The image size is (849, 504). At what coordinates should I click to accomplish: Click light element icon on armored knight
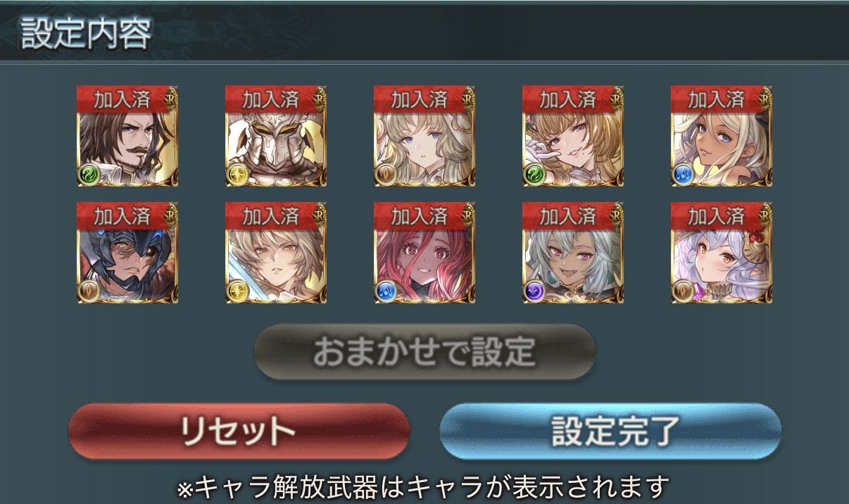point(238,174)
